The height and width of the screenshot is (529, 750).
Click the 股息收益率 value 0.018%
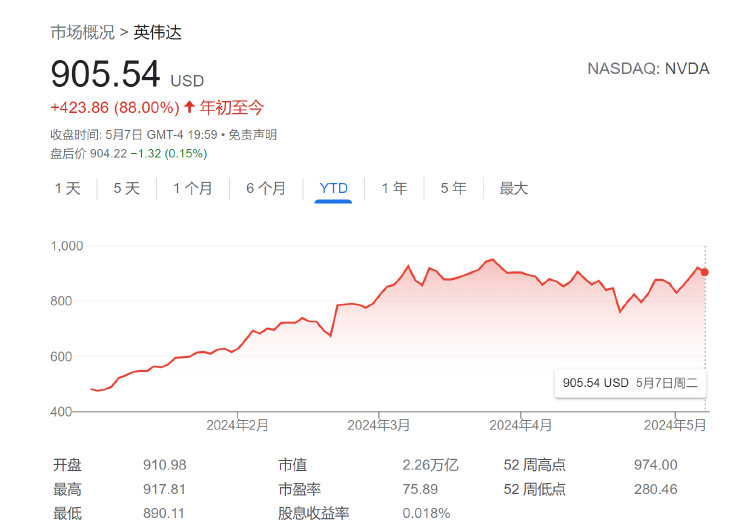(426, 514)
